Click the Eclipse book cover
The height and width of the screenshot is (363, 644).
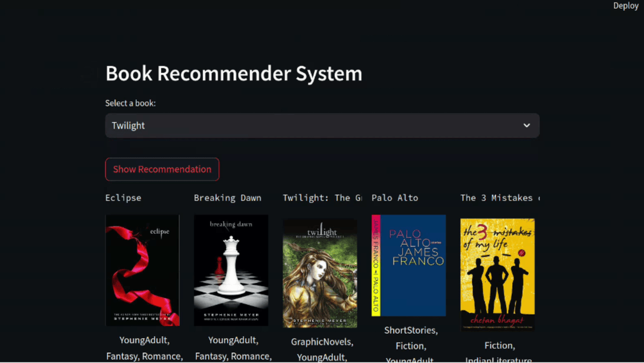tap(143, 270)
